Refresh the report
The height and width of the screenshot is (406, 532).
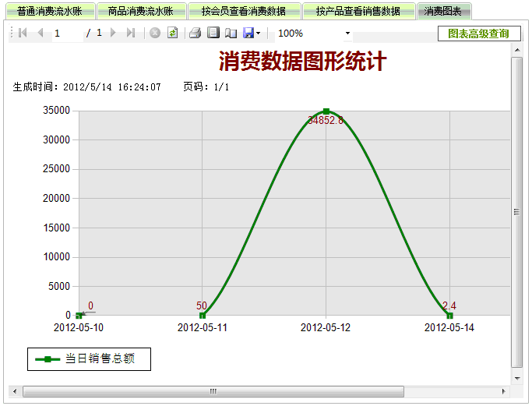coord(172,34)
